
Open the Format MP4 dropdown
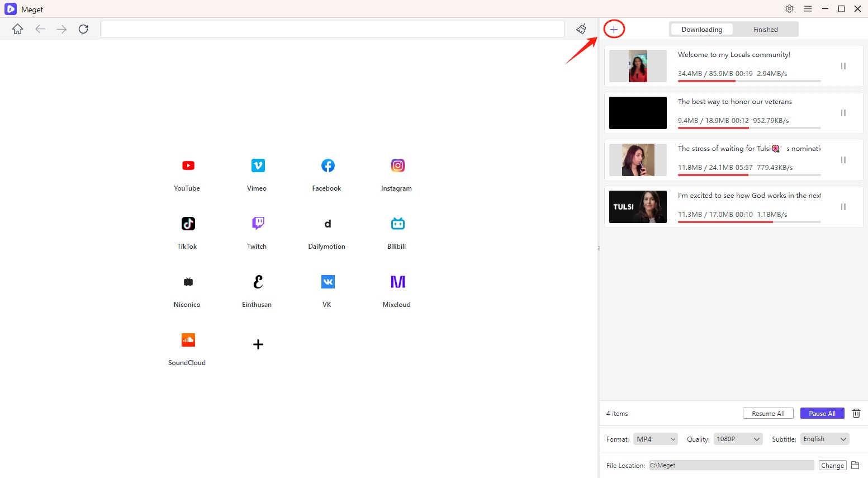click(655, 439)
